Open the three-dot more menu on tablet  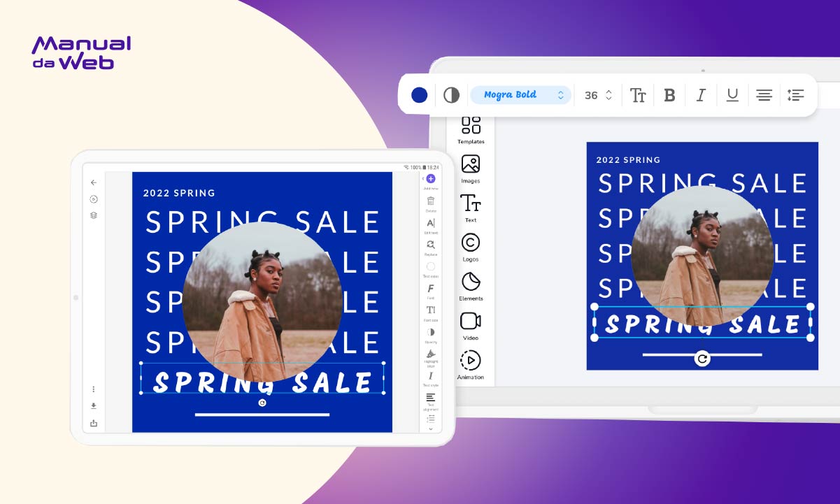tap(94, 389)
